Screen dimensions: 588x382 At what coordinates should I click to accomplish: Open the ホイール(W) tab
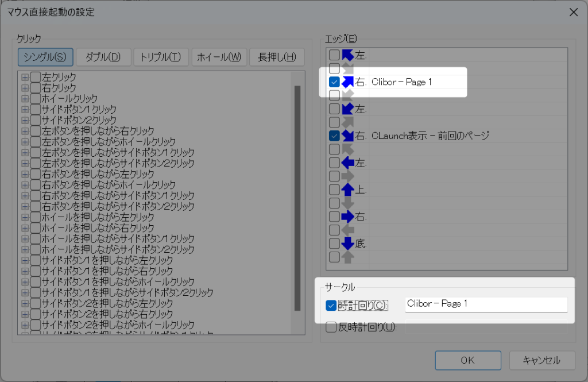click(x=219, y=57)
